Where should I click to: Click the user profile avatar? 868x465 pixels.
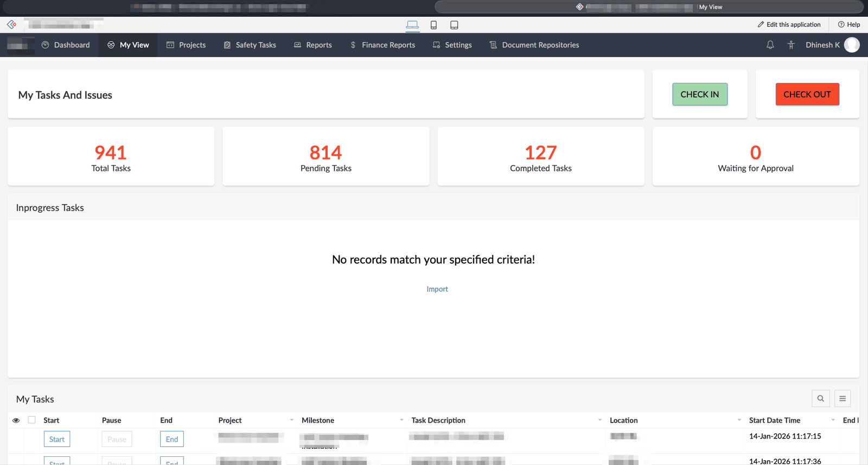click(x=852, y=45)
